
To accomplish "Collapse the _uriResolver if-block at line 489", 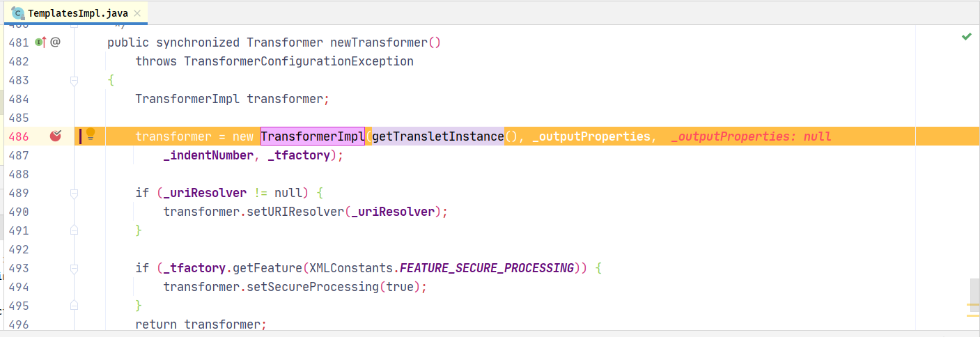I will 75,193.
